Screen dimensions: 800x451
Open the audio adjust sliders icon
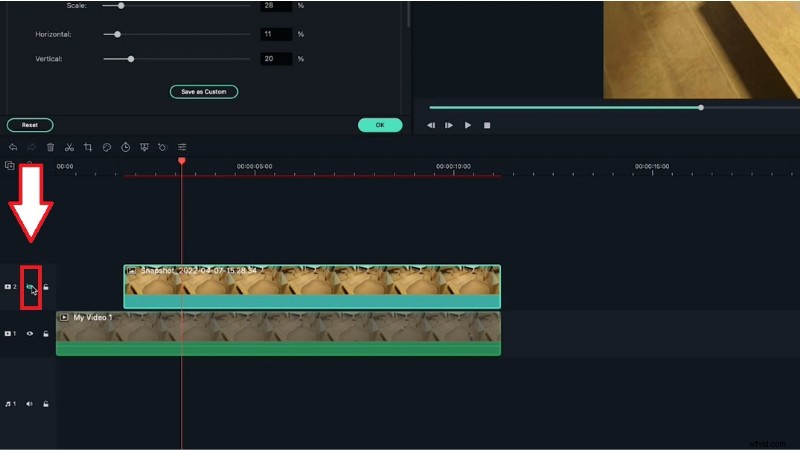pyautogui.click(x=182, y=147)
